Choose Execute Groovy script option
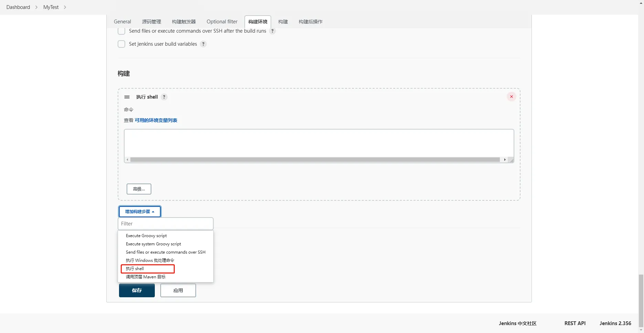644x333 pixels. pyautogui.click(x=146, y=236)
